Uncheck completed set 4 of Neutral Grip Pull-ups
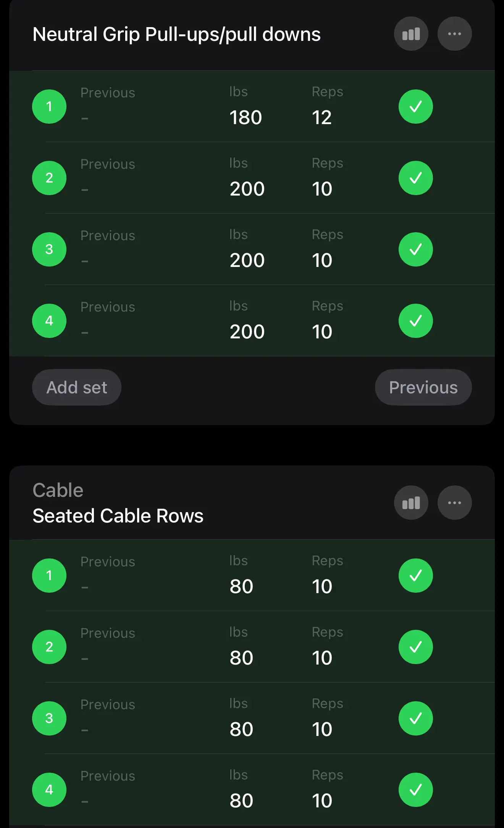This screenshot has height=828, width=504. point(415,321)
